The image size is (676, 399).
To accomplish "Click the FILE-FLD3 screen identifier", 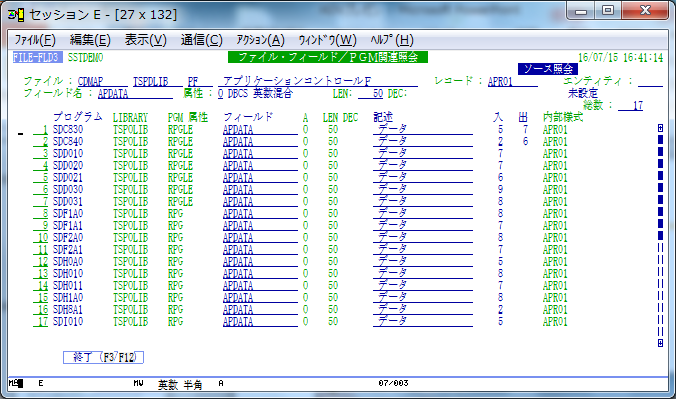I will point(38,57).
